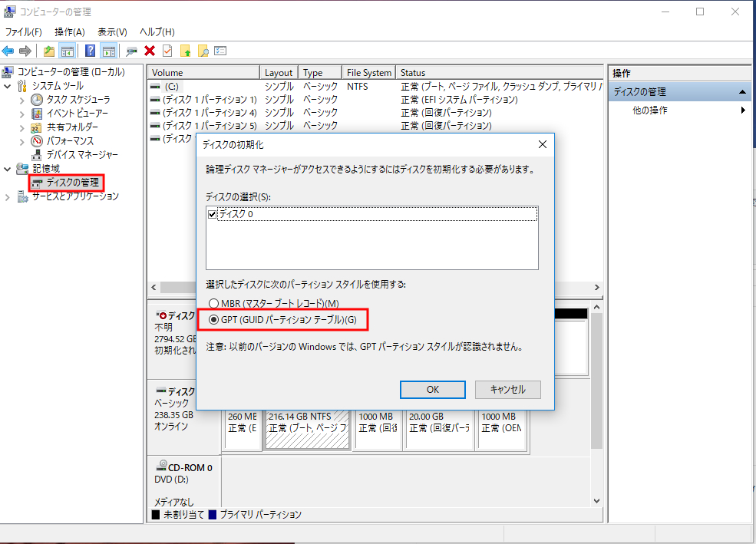The width and height of the screenshot is (756, 544).
Task: Expand the Performance tree node
Action: [x=21, y=142]
